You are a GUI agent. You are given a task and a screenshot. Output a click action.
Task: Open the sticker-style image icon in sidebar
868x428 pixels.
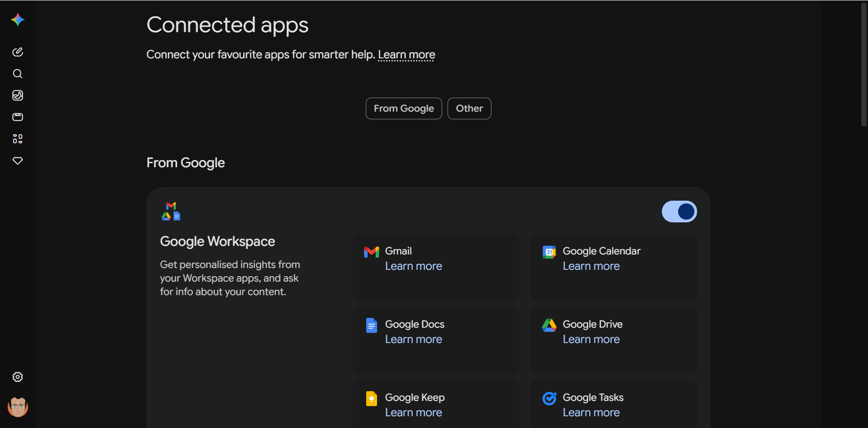click(18, 95)
